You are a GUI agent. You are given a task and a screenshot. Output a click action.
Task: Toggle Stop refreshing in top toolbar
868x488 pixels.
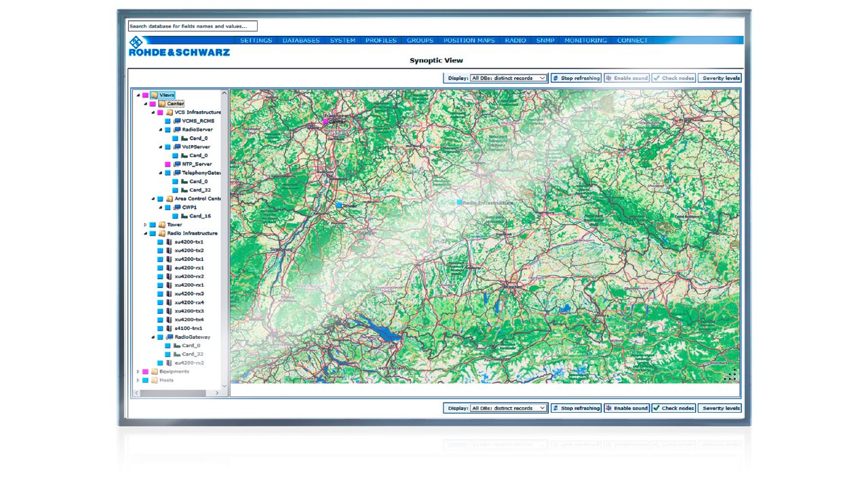click(x=576, y=78)
